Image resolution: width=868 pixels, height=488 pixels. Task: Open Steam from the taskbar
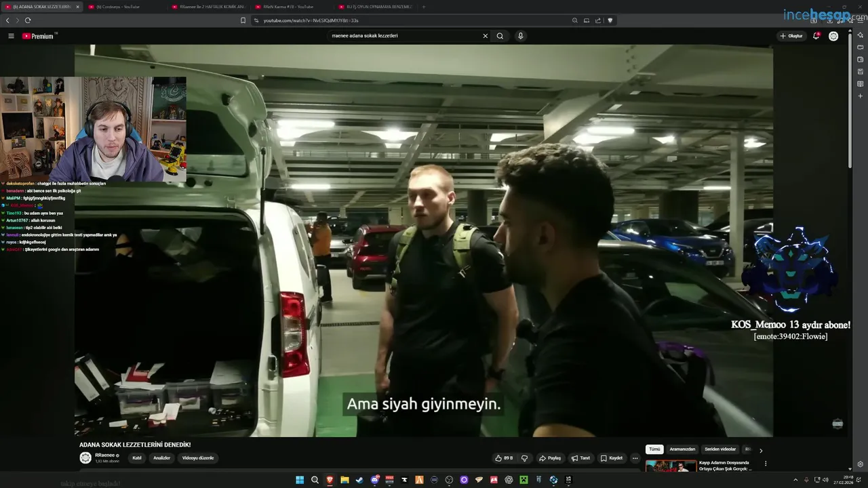pos(359,480)
